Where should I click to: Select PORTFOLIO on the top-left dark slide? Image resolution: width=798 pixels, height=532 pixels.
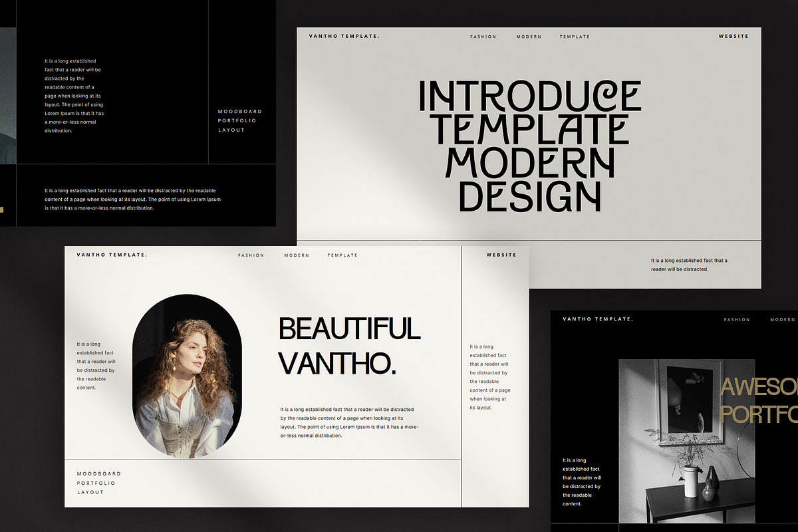click(x=237, y=120)
